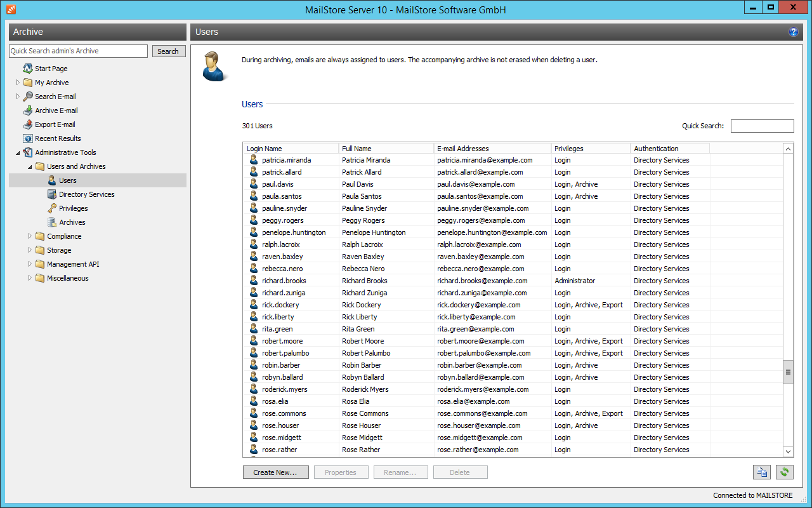
Task: Open Privileges tree item label
Action: tap(74, 208)
